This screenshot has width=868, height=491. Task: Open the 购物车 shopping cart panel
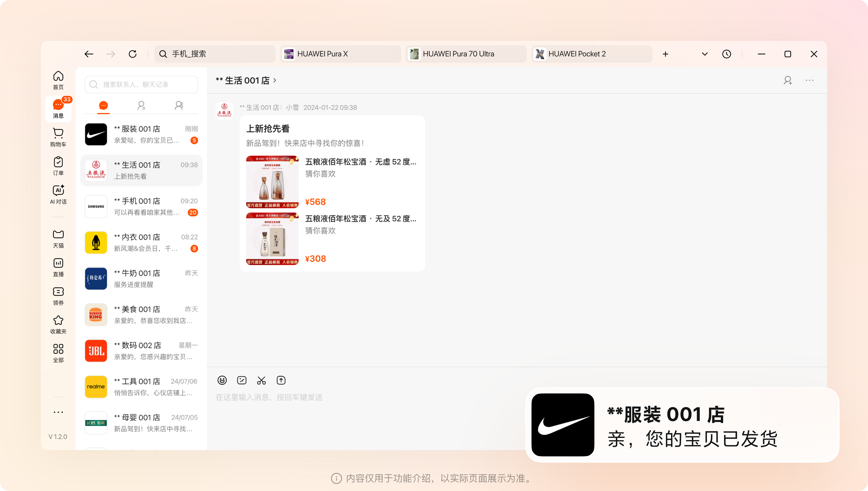point(58,137)
